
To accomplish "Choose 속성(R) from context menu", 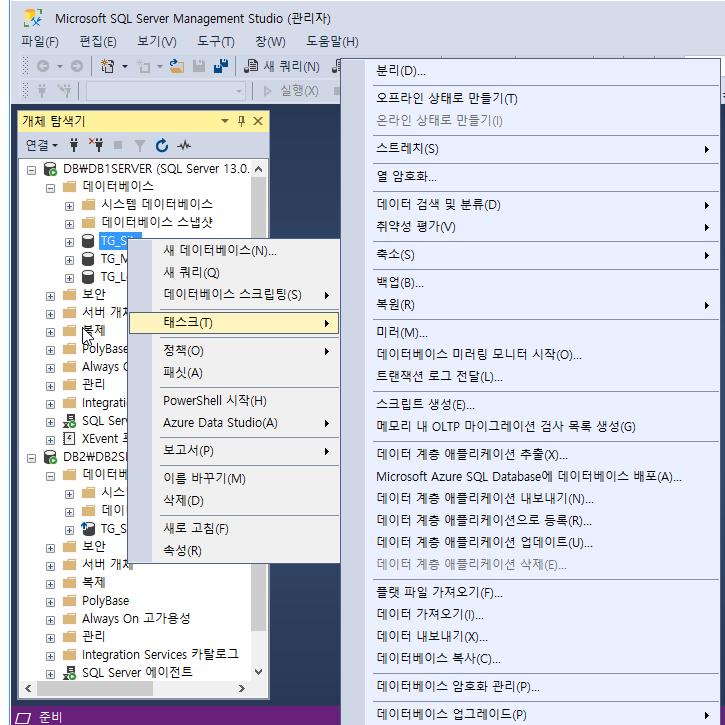I will [x=234, y=551].
